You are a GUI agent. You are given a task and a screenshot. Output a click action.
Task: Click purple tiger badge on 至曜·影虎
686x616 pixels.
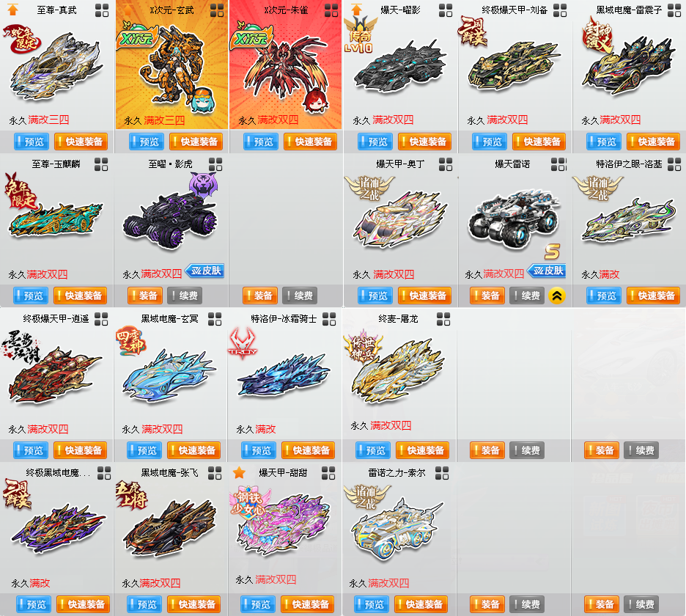coord(203,184)
